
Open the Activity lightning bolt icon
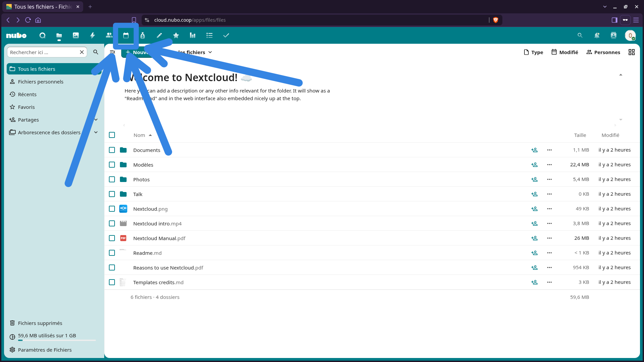tap(93, 35)
